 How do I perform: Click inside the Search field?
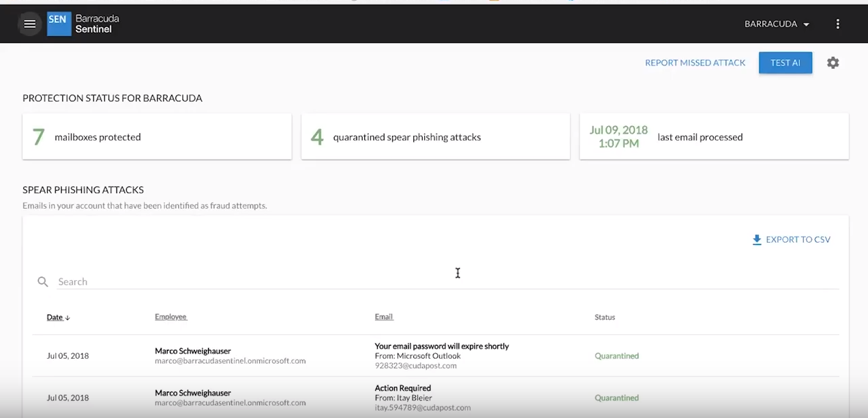(x=205, y=282)
